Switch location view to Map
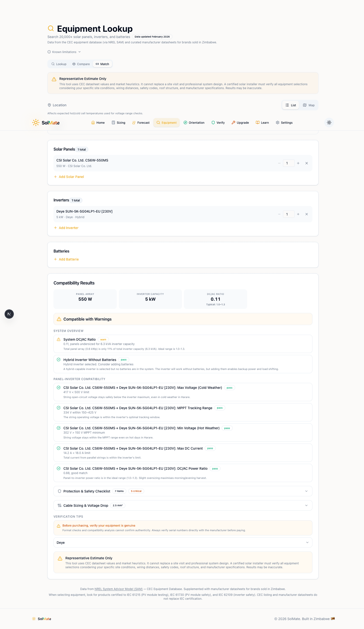This screenshot has width=364, height=629. coord(309,105)
